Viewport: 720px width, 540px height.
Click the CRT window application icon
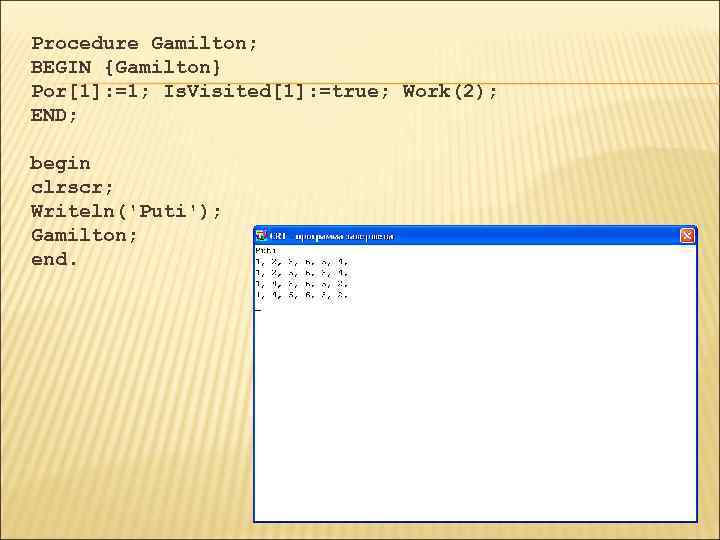pos(261,236)
